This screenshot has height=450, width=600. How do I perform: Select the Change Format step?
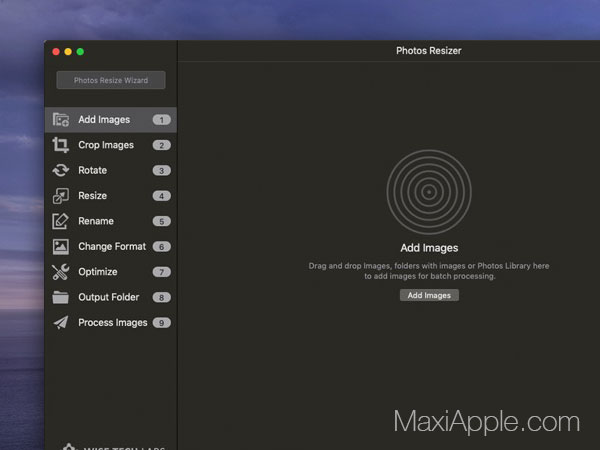coord(111,246)
